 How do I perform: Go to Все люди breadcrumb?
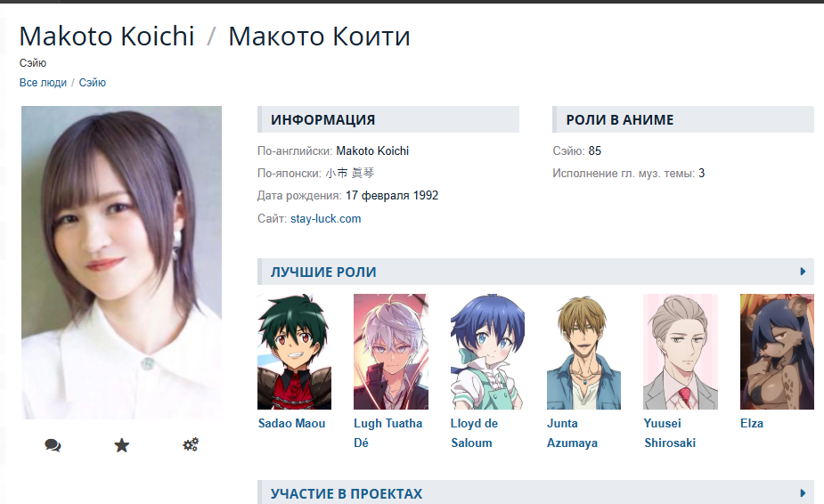[43, 83]
